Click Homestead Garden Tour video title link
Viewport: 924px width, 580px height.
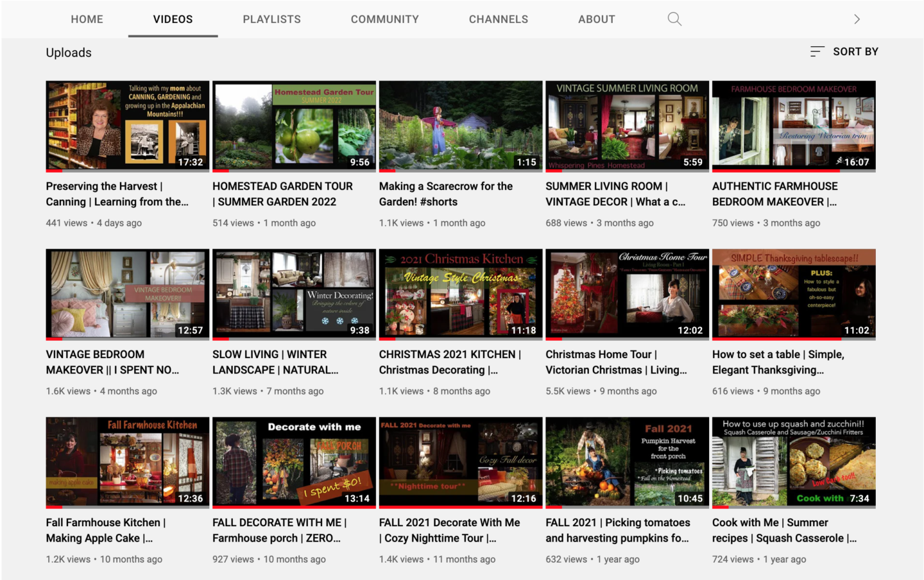coord(282,194)
